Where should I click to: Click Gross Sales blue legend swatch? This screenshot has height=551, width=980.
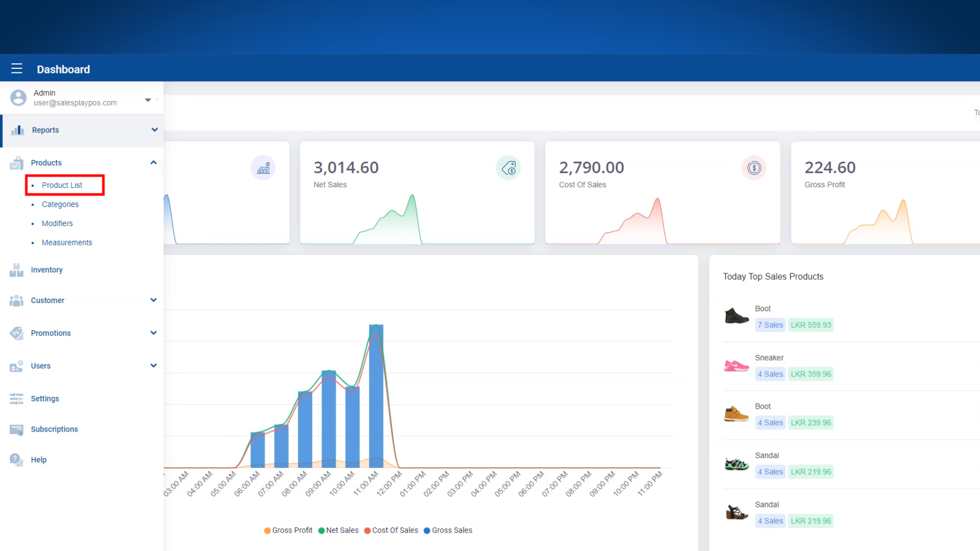(x=427, y=531)
